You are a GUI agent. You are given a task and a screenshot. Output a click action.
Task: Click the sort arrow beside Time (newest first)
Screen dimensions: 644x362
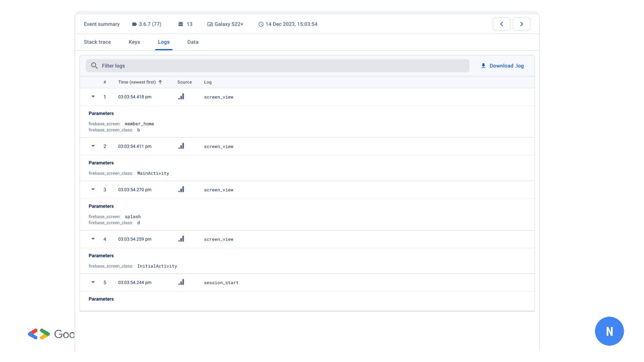(x=160, y=82)
